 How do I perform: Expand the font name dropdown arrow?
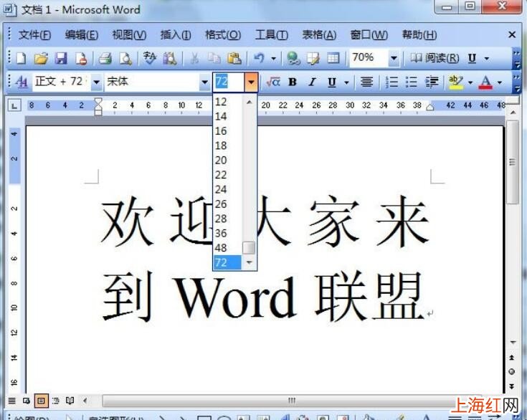coord(204,82)
